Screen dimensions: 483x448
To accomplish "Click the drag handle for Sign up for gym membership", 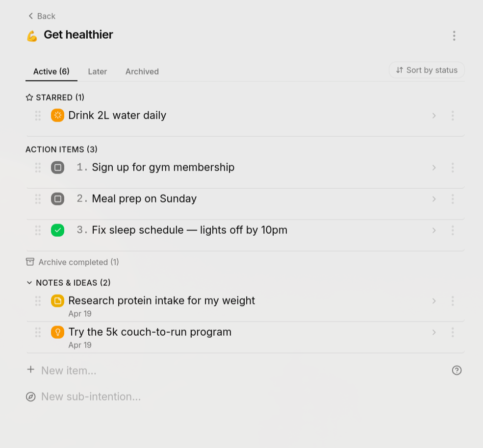I will coord(38,168).
